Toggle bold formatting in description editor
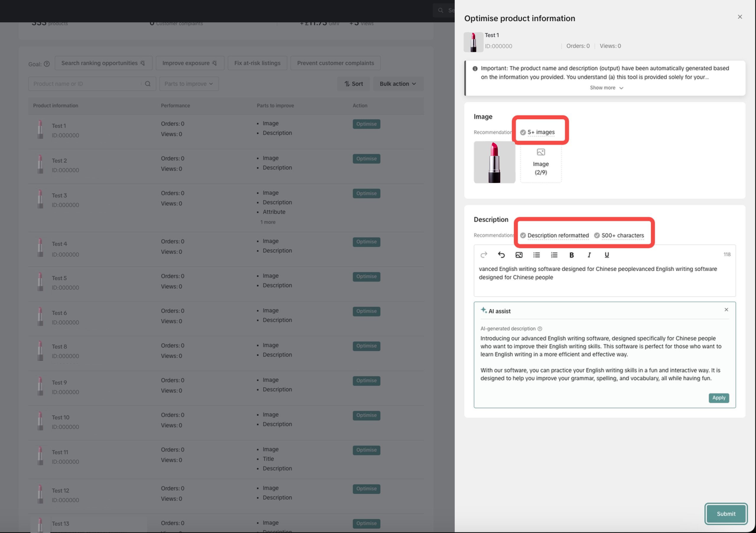Screen dimensions: 756x533 pos(572,255)
